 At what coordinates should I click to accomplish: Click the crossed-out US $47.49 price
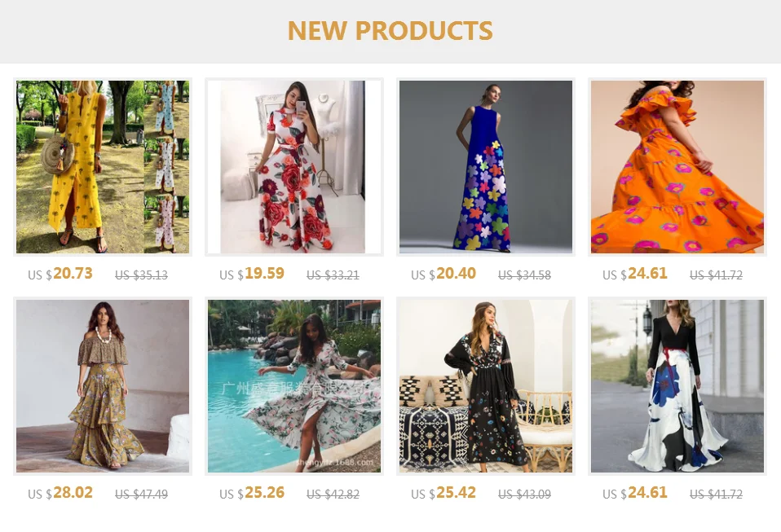tap(142, 495)
